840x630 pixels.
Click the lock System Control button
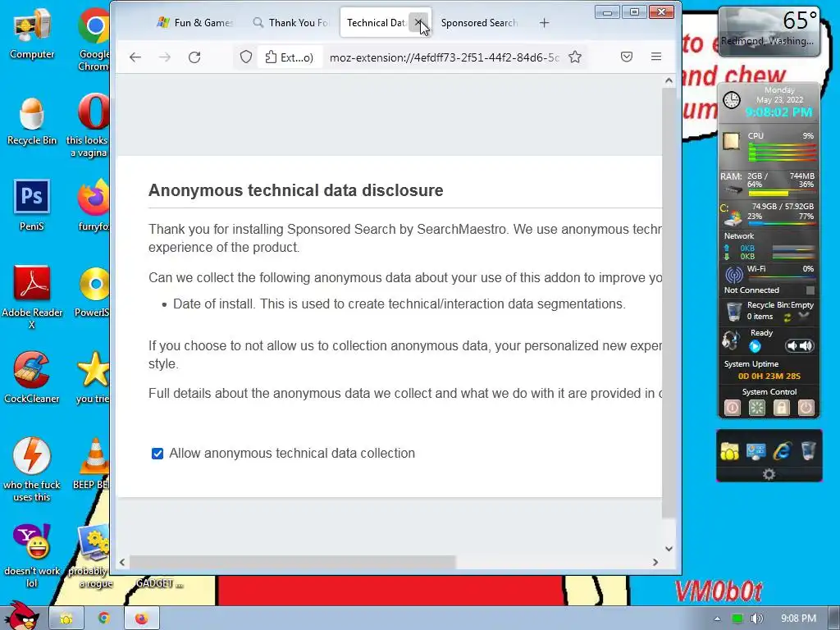[782, 409]
